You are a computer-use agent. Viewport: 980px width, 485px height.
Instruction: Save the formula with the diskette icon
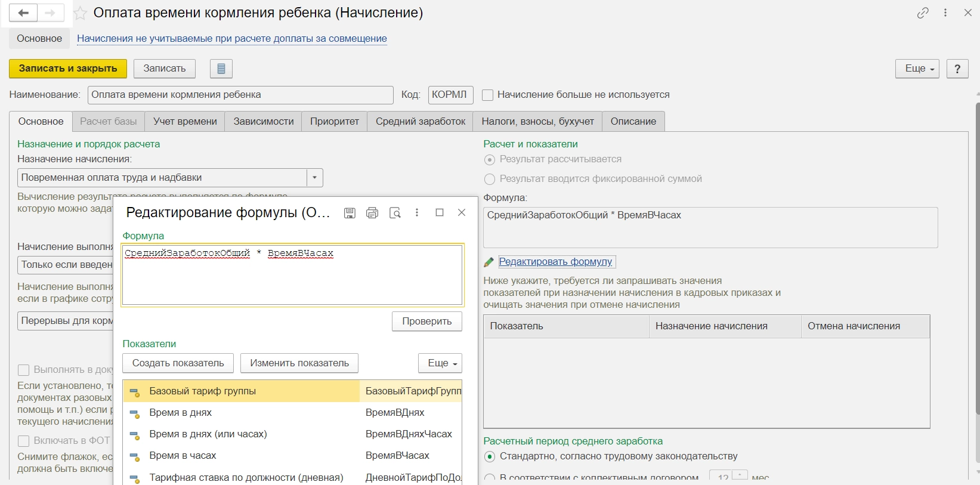pyautogui.click(x=350, y=213)
